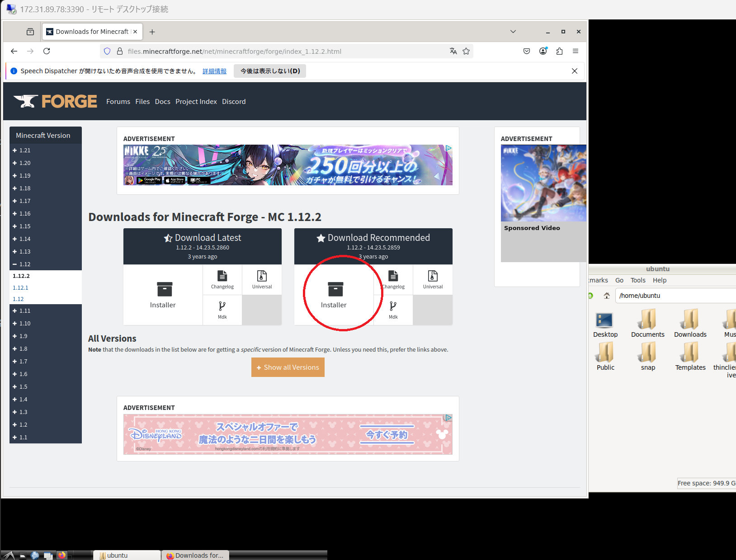This screenshot has width=736, height=560.
Task: Open the Templates folder in file manager
Action: [690, 356]
